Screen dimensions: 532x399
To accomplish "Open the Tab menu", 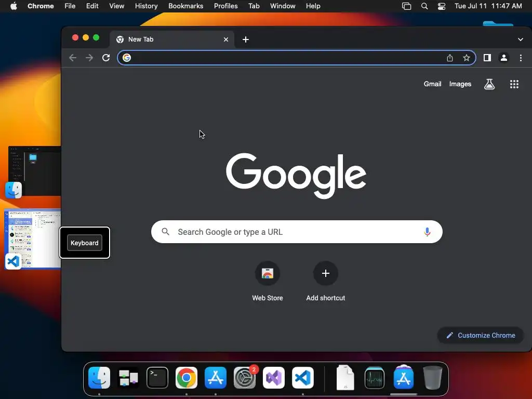I will click(254, 6).
